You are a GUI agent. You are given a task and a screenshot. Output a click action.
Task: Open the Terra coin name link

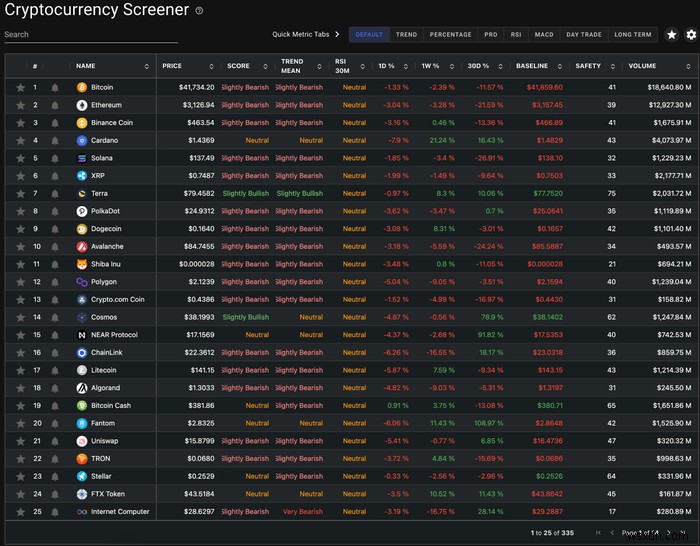pos(99,193)
